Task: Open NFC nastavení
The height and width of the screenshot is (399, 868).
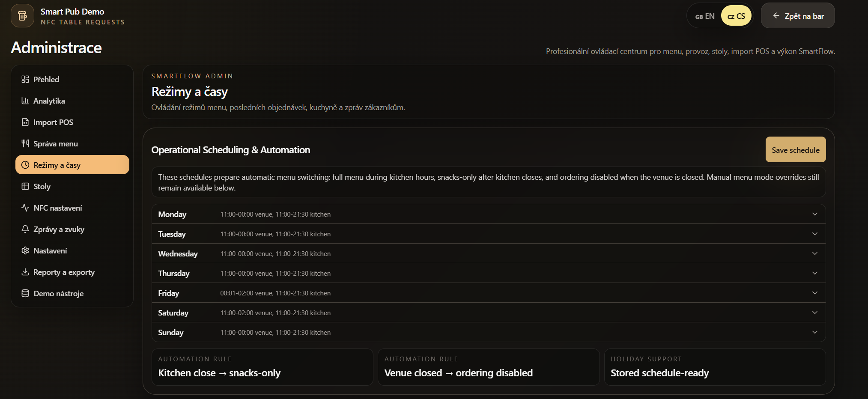Action: pyautogui.click(x=72, y=208)
